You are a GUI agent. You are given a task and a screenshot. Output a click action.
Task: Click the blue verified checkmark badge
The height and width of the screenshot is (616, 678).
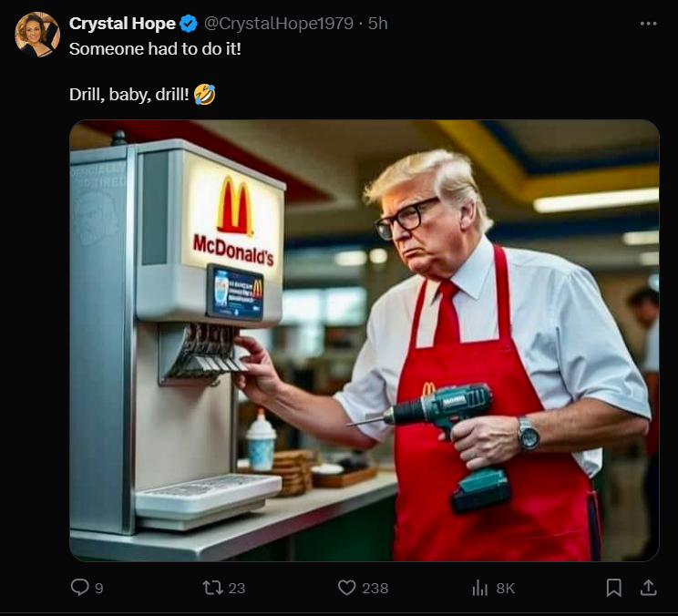(189, 24)
